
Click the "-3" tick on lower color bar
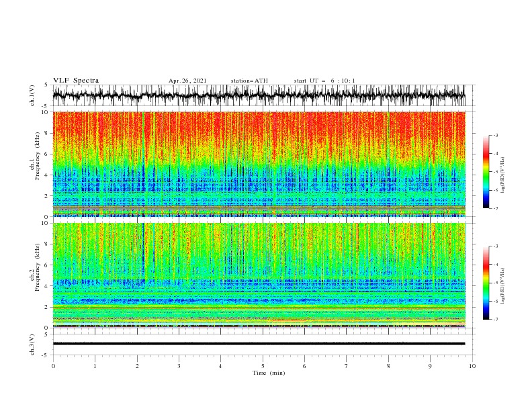(x=496, y=246)
